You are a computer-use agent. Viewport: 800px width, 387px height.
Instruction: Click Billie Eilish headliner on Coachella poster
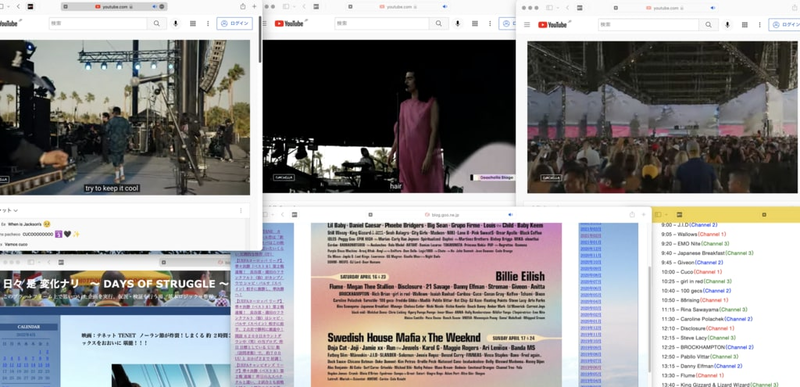pyautogui.click(x=520, y=276)
